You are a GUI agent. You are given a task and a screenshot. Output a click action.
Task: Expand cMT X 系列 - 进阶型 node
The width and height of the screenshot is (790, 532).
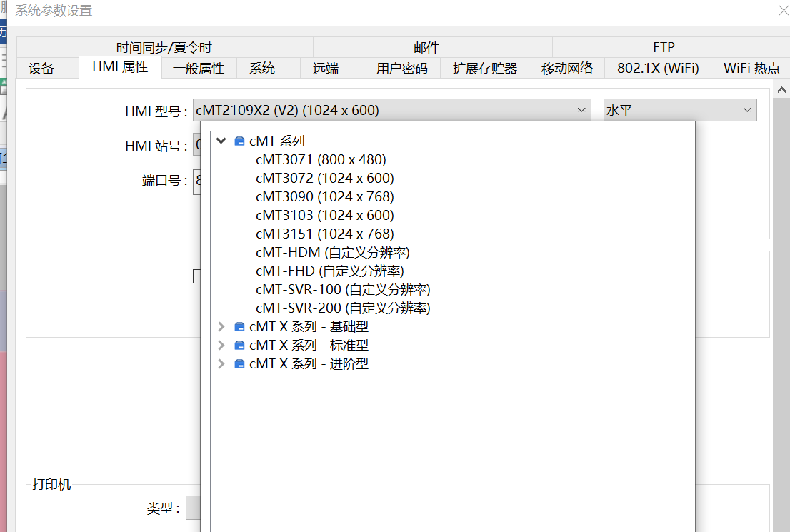[x=221, y=364]
